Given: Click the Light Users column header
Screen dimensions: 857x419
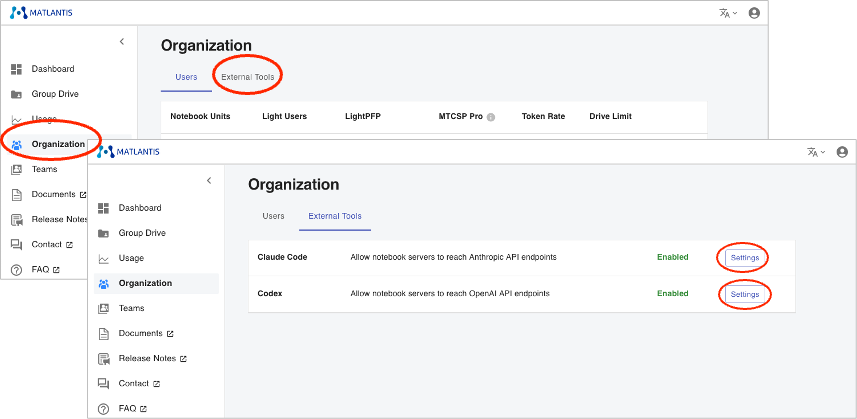Looking at the screenshot, I should 284,116.
